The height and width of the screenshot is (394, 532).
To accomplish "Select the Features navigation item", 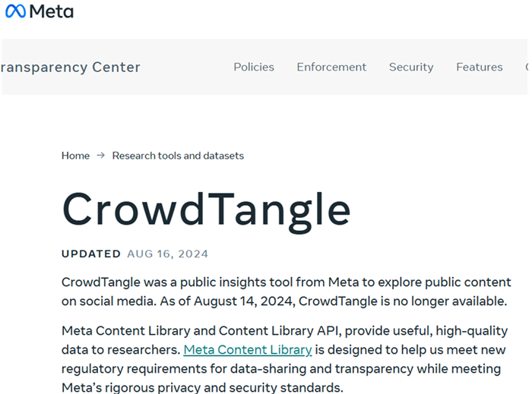I will pos(480,67).
